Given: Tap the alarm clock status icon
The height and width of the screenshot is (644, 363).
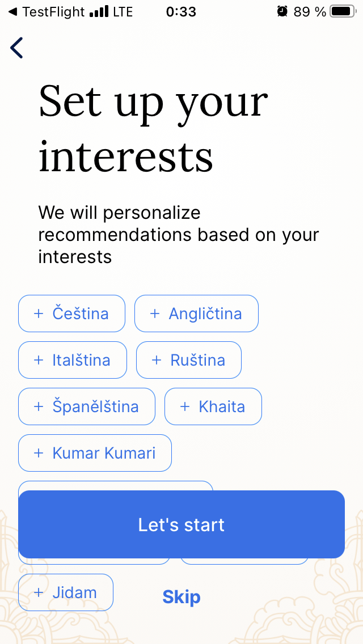Looking at the screenshot, I should coord(282,11).
